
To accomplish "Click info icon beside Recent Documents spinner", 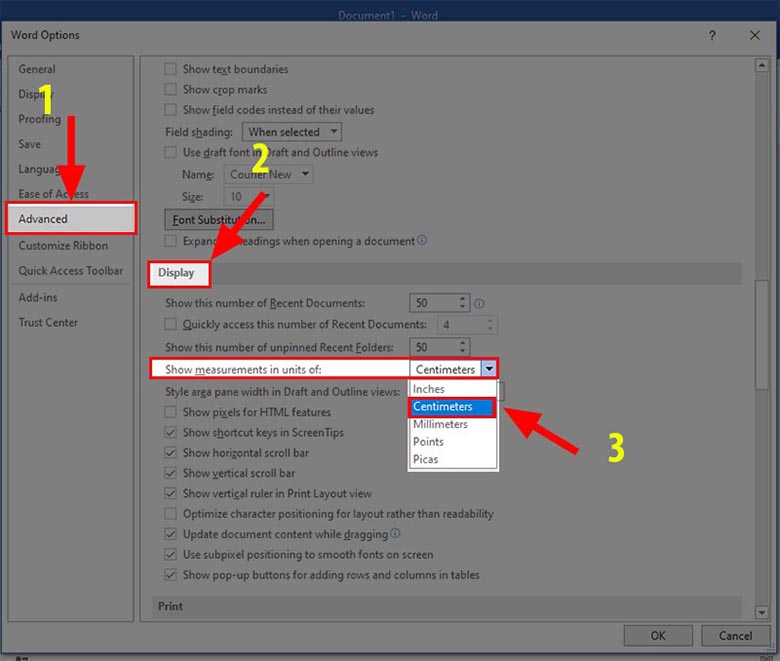I will (479, 303).
